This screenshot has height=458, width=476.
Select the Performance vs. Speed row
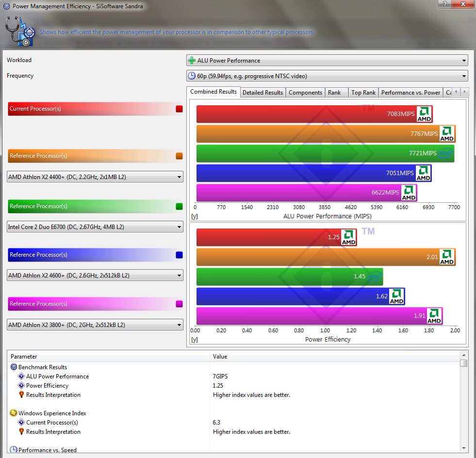[234, 450]
